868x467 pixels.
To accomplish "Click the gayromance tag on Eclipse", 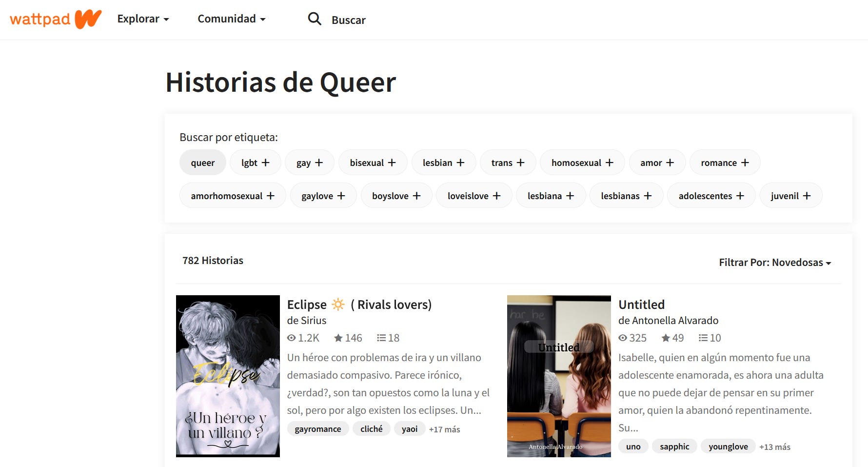I will point(318,429).
